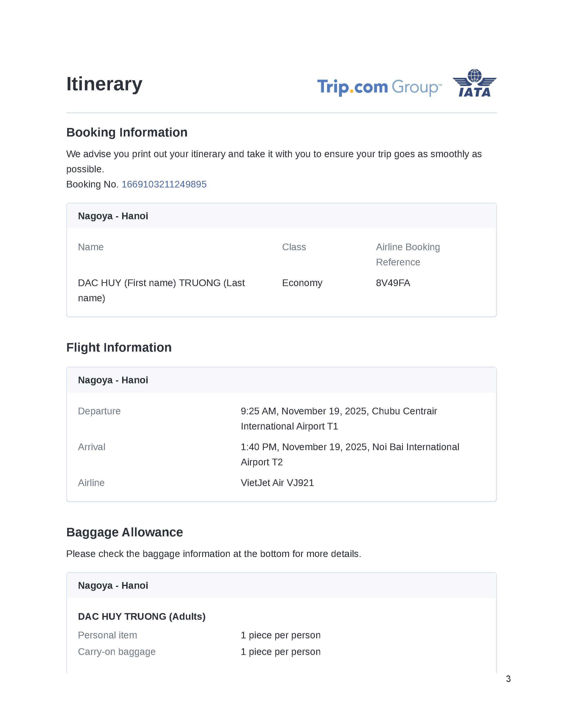The width and height of the screenshot is (563, 728).
Task: Select passenger name DAC HUY TRUONG in booking table
Action: point(161,290)
